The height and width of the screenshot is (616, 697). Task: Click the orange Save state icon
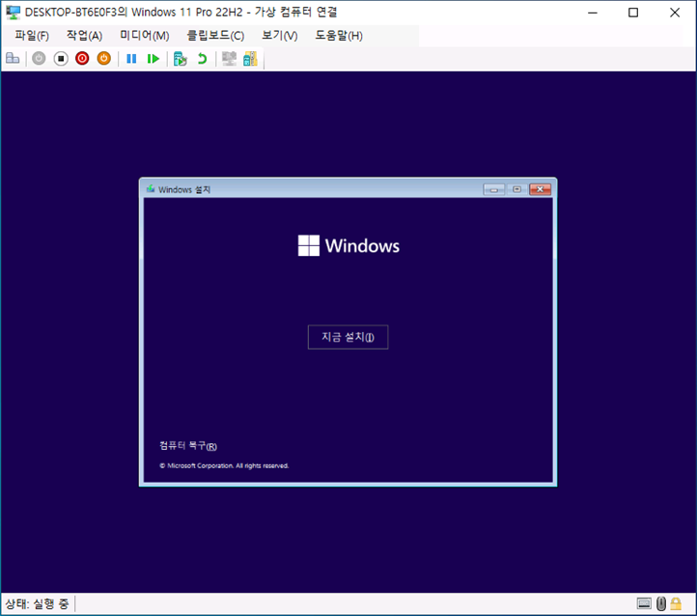click(x=104, y=58)
